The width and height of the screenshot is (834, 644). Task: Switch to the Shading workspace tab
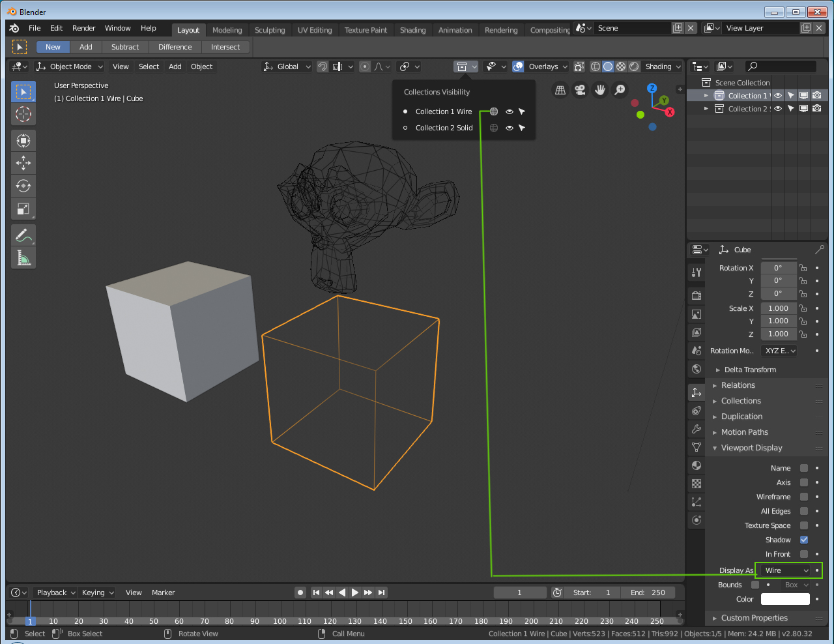tap(412, 30)
